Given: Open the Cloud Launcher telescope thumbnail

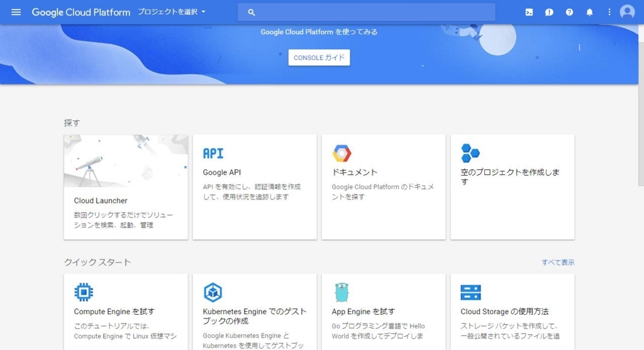Looking at the screenshot, I should [x=126, y=161].
